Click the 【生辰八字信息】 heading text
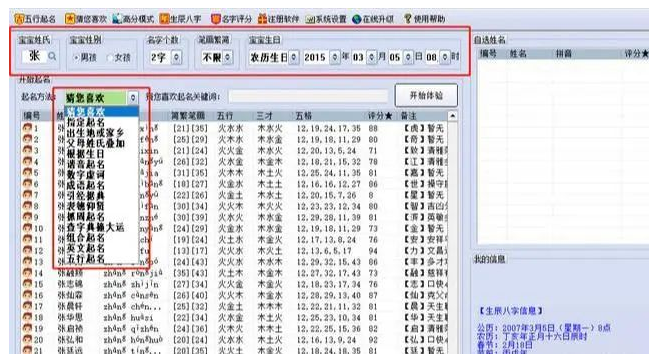Image resolution: width=665 pixels, height=363 pixels. click(x=511, y=311)
